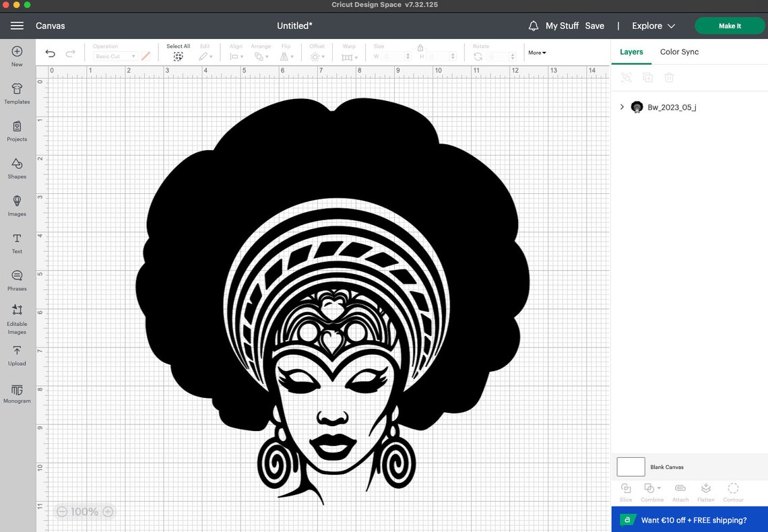Select the Combine tool
This screenshot has height=532, width=768.
[x=650, y=491]
